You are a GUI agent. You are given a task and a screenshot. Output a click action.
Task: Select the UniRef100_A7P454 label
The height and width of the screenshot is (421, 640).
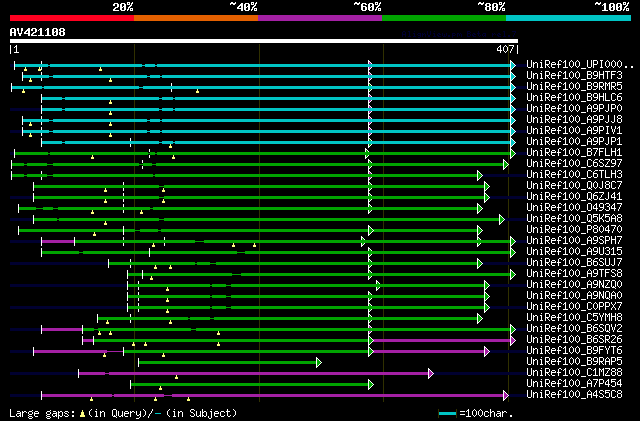[574, 384]
